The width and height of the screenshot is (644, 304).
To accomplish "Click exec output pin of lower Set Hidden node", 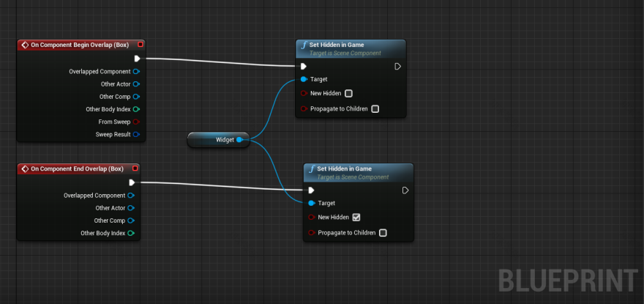I will [x=405, y=190].
